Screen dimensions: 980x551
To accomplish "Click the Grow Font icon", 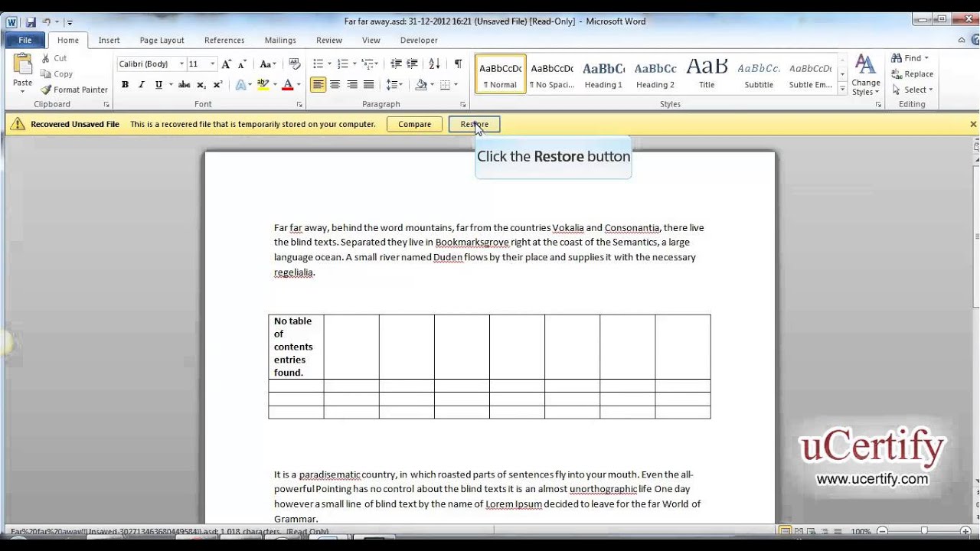I will click(226, 64).
